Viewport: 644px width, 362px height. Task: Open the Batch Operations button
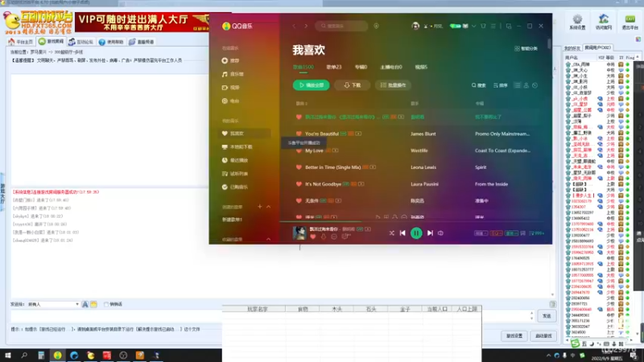pyautogui.click(x=393, y=85)
